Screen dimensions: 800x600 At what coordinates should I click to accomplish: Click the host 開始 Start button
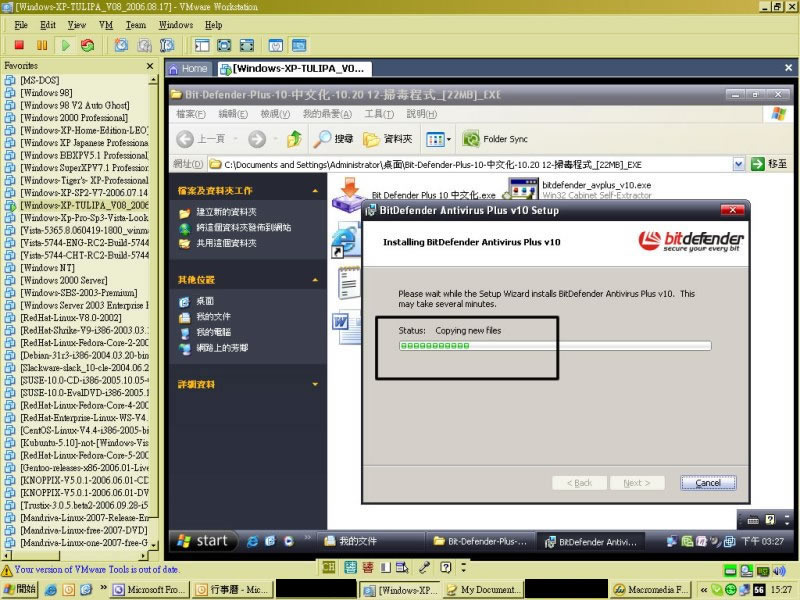point(20,589)
